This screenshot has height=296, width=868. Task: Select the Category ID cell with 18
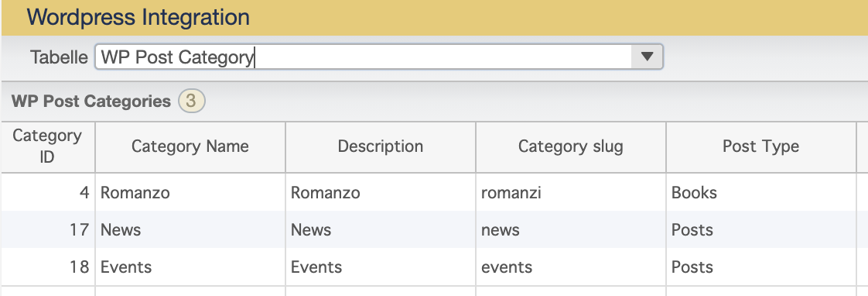click(48, 267)
